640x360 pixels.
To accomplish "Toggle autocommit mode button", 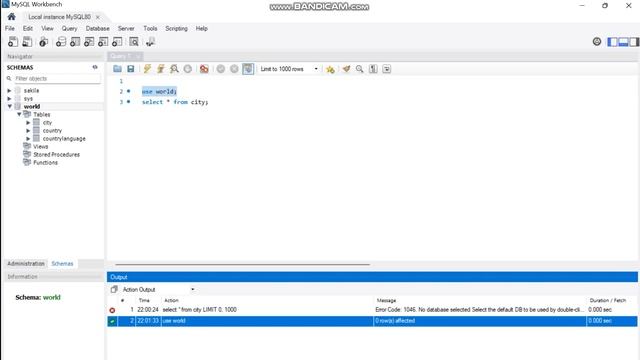I will point(248,69).
